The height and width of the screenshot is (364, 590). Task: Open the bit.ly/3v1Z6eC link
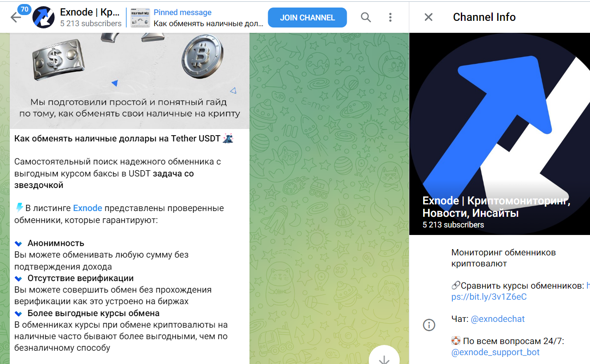point(521,291)
